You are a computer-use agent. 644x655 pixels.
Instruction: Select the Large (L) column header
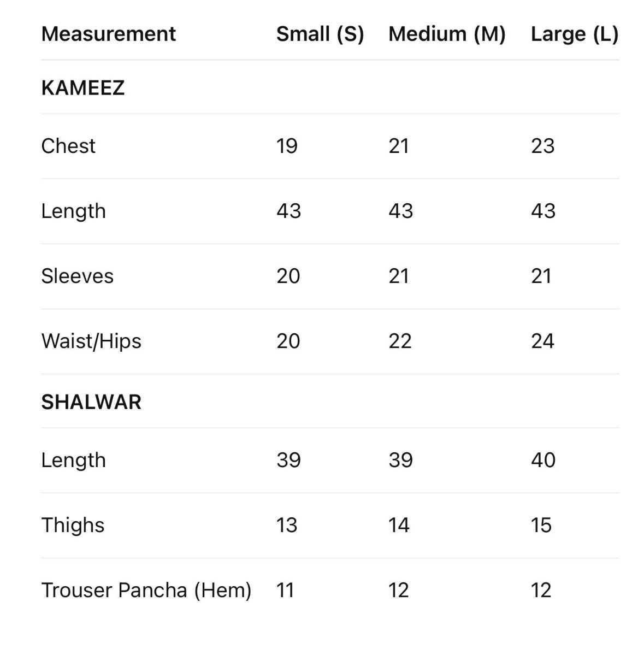tap(574, 34)
